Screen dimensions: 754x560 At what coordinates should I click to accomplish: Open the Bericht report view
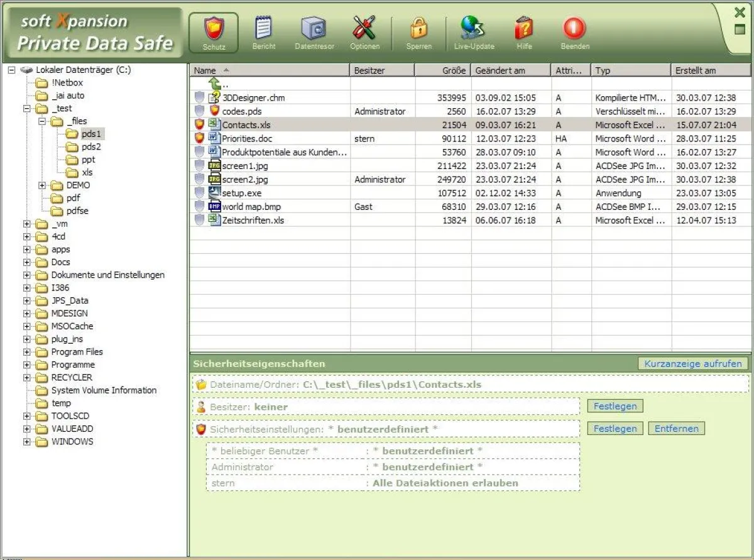[263, 30]
